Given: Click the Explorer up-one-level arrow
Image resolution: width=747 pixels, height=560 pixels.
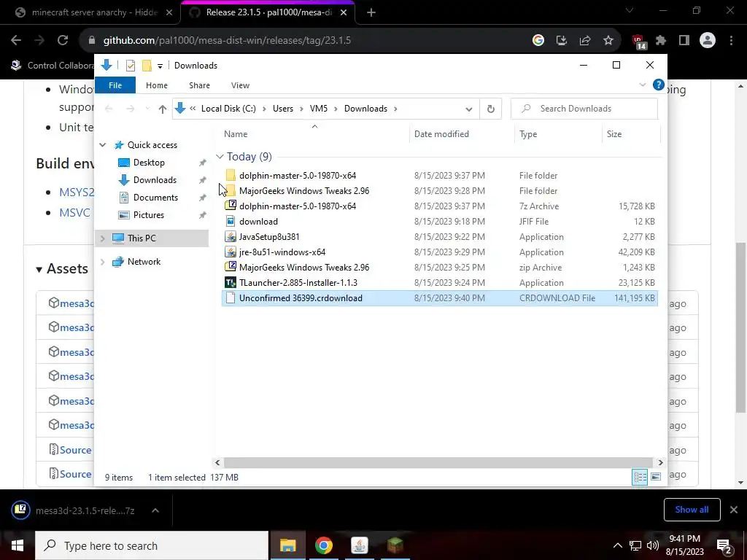Looking at the screenshot, I should (x=163, y=109).
